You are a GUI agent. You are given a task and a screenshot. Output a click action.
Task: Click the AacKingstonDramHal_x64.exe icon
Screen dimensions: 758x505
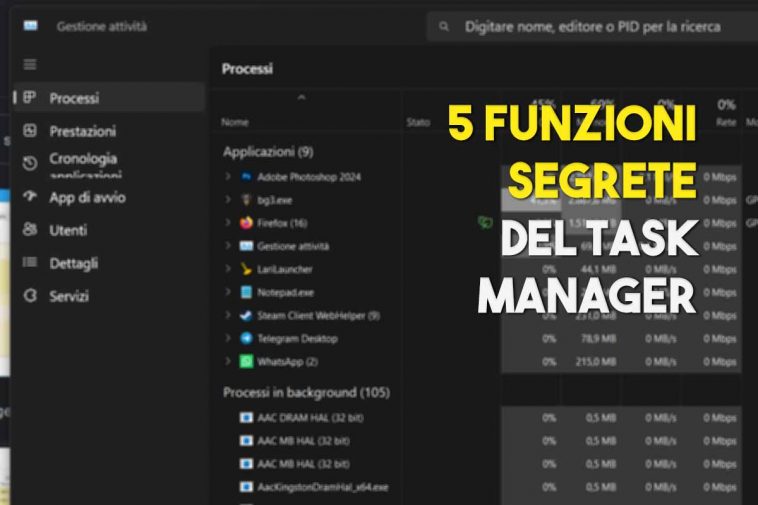coord(246,486)
